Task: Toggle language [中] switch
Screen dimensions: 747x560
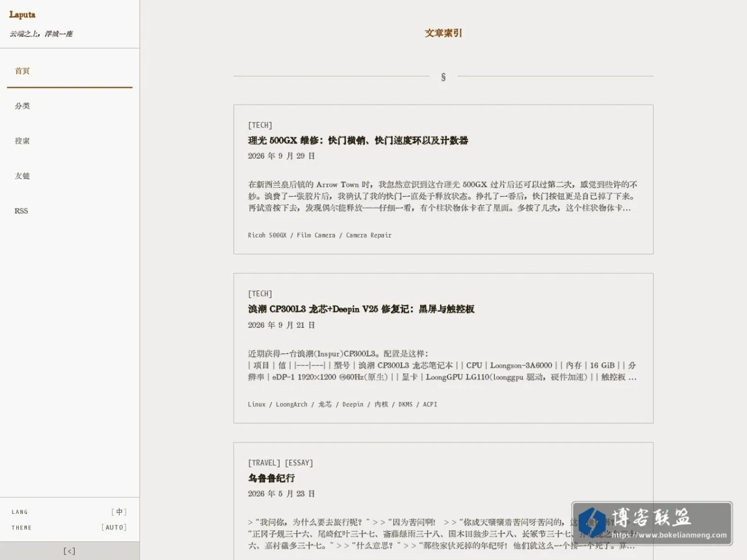Action: click(119, 512)
